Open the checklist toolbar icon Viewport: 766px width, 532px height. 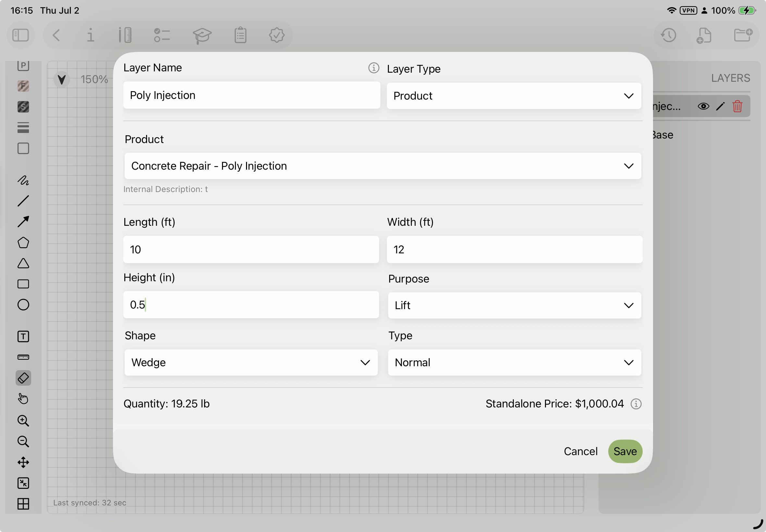[162, 35]
